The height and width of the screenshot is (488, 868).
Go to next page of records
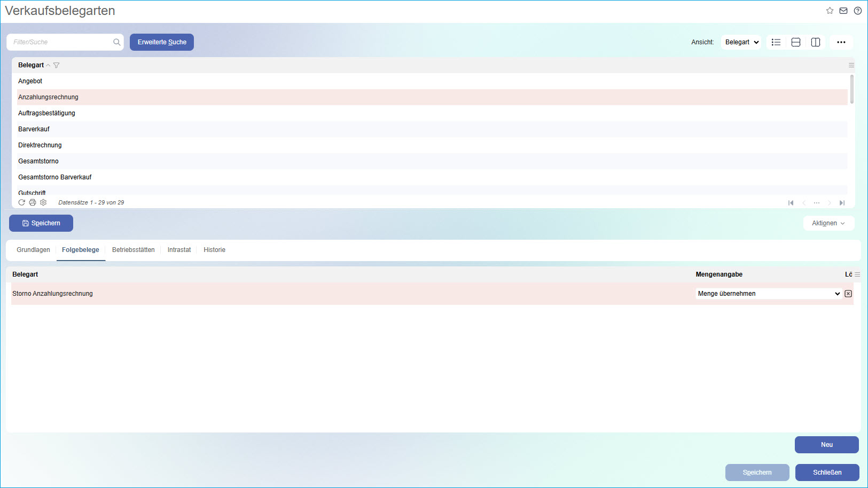pos(829,203)
